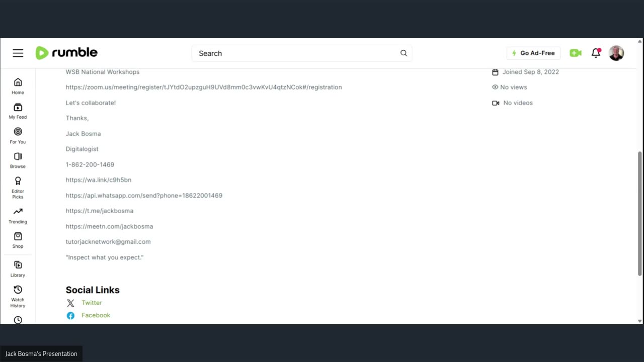Screen dimensions: 644x362
Task: Click the page vertical scrollbar
Action: pyautogui.click(x=640, y=213)
